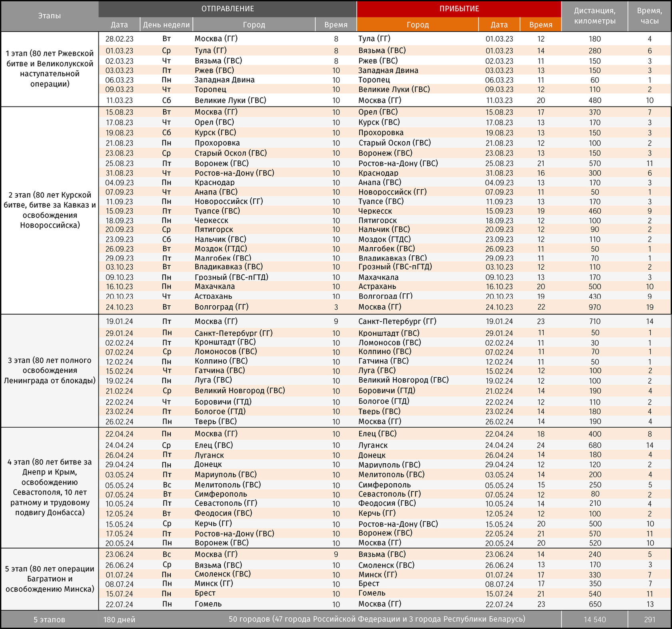Screen dimensions: 672x629
Task: Select arrival city Феодосия (ГВС)
Action: coord(387,503)
